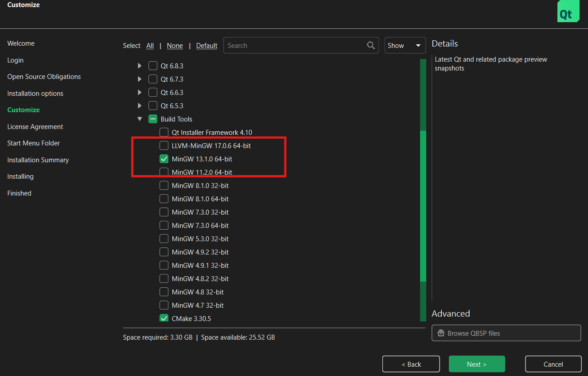Open the Show dropdown
The image size is (588, 376).
point(405,45)
